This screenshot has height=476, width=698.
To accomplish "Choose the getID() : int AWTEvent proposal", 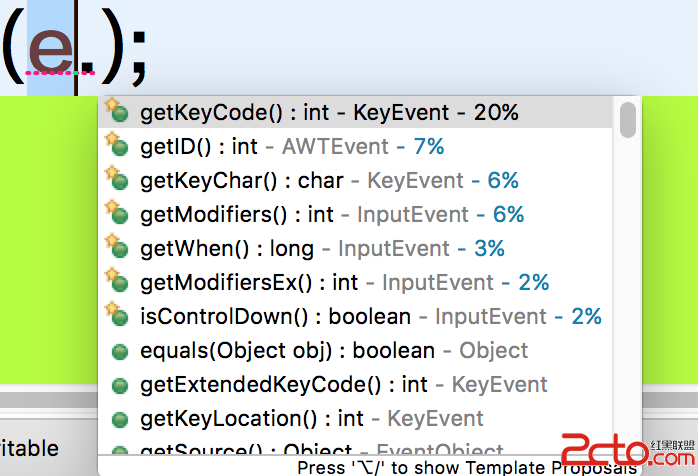I will 355,146.
